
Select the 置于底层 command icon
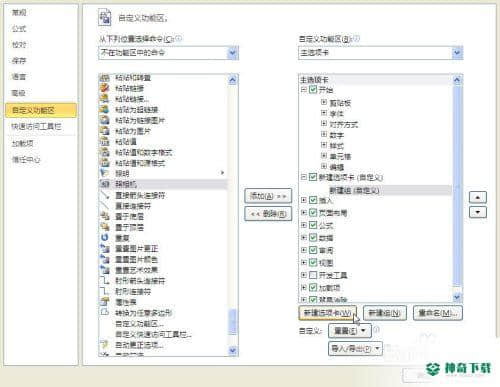[105, 216]
